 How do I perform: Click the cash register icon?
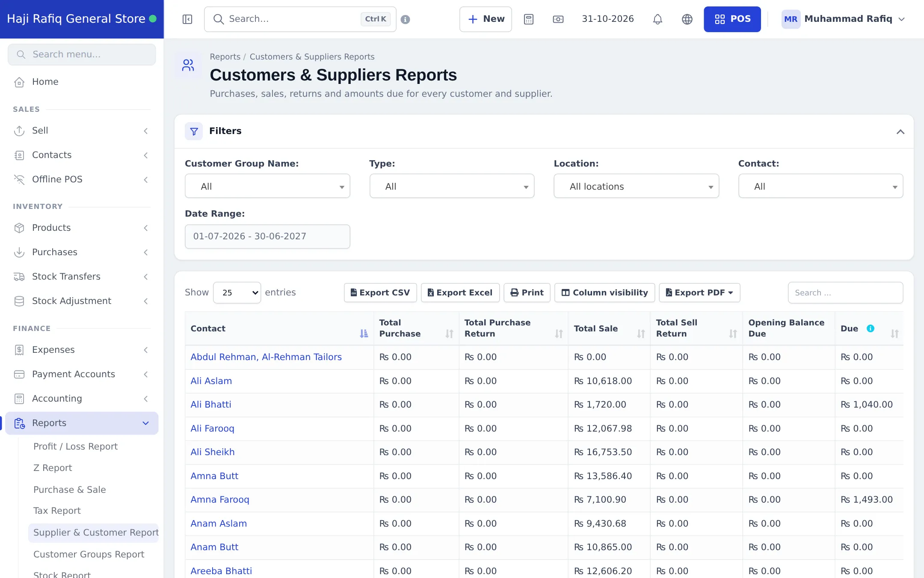558,19
